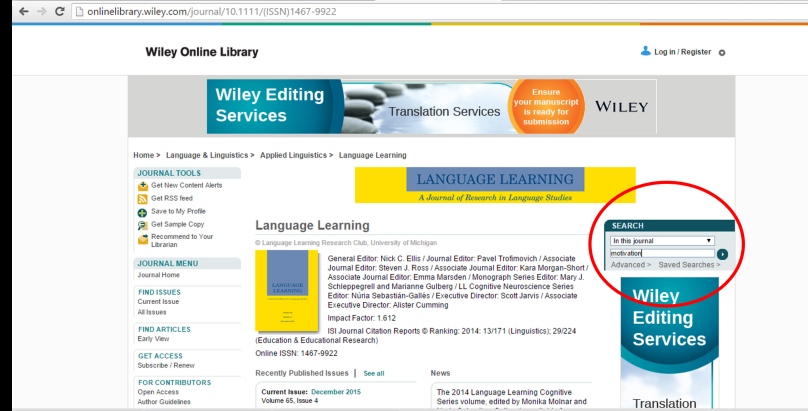Select Current Issue in Find Issues menu
Image resolution: width=808 pixels, height=411 pixels.
(158, 301)
